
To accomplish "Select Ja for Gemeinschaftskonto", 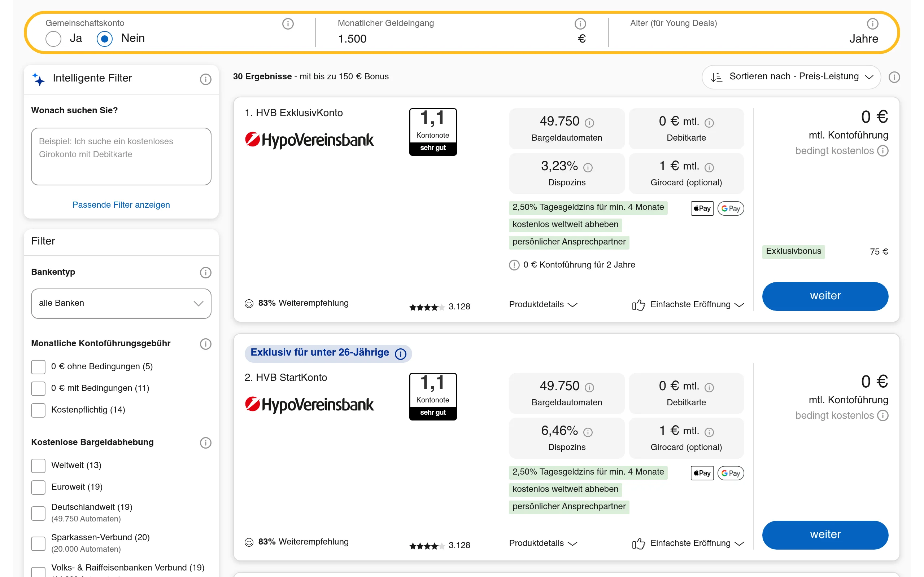I will click(x=53, y=39).
